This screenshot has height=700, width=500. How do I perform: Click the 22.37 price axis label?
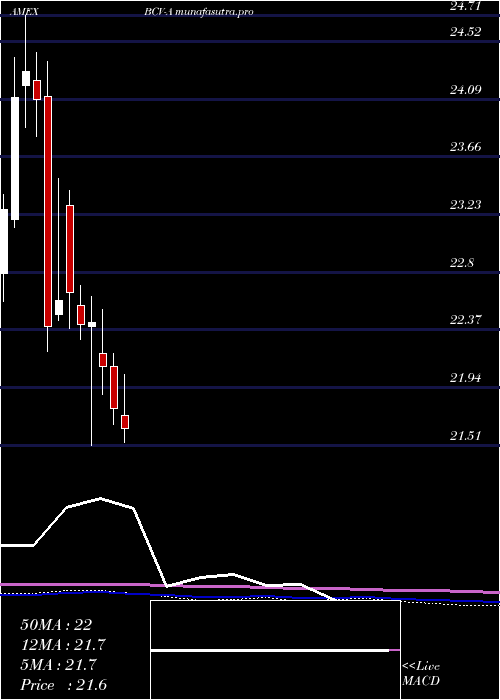pyautogui.click(x=465, y=320)
